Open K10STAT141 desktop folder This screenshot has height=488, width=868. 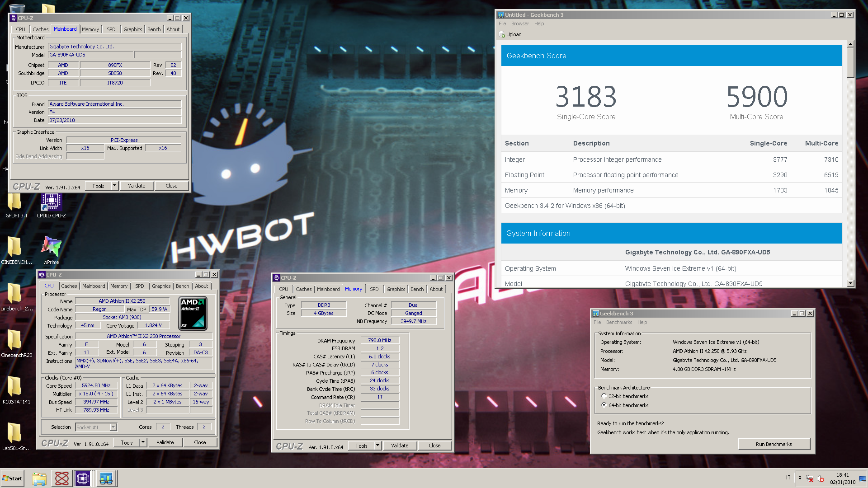(16, 390)
